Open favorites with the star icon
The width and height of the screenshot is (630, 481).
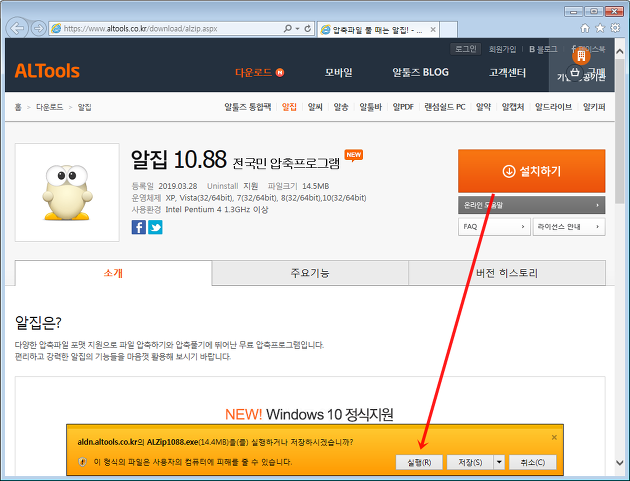point(600,28)
